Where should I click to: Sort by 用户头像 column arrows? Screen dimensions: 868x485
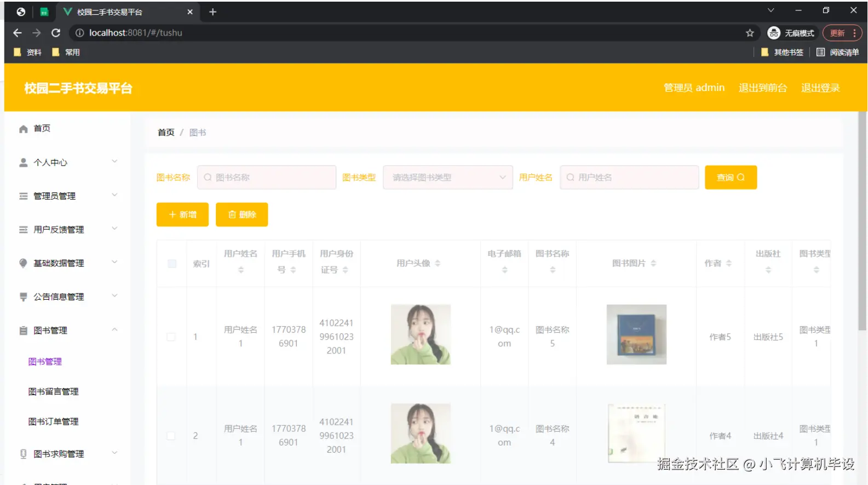438,263
